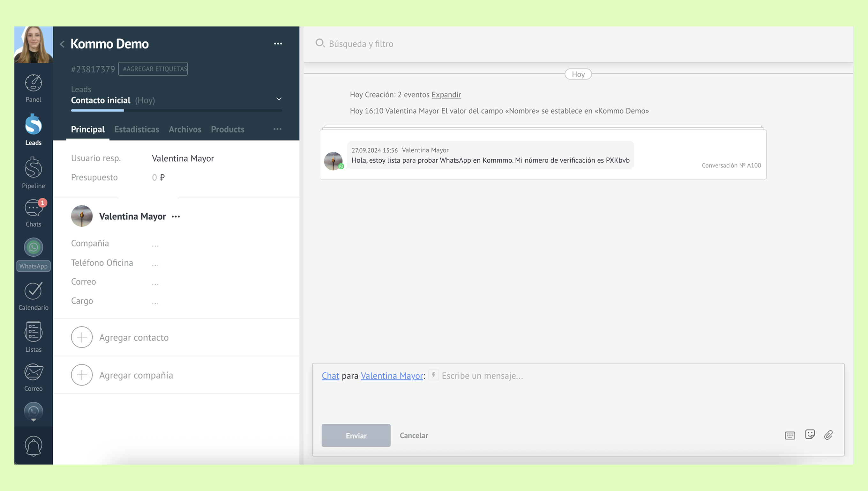Screen dimensions: 868x491
Task: Click Valentina Mayor recipient link in composer
Action: (x=392, y=376)
